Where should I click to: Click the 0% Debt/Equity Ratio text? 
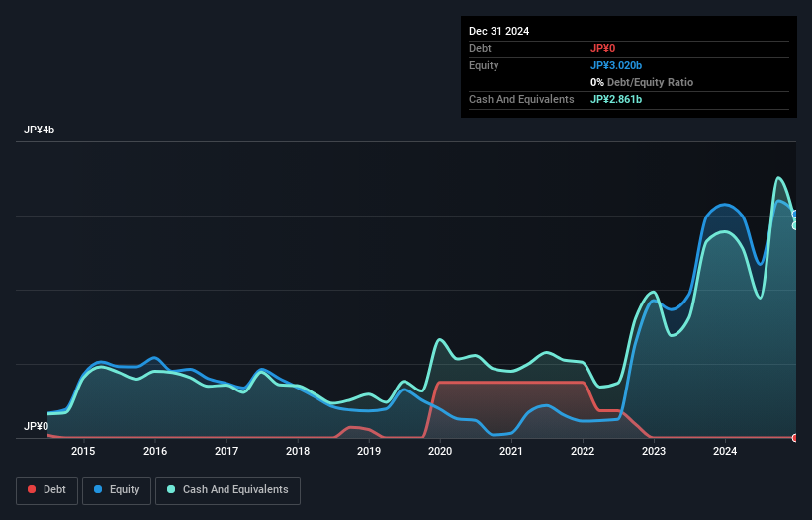click(x=642, y=82)
